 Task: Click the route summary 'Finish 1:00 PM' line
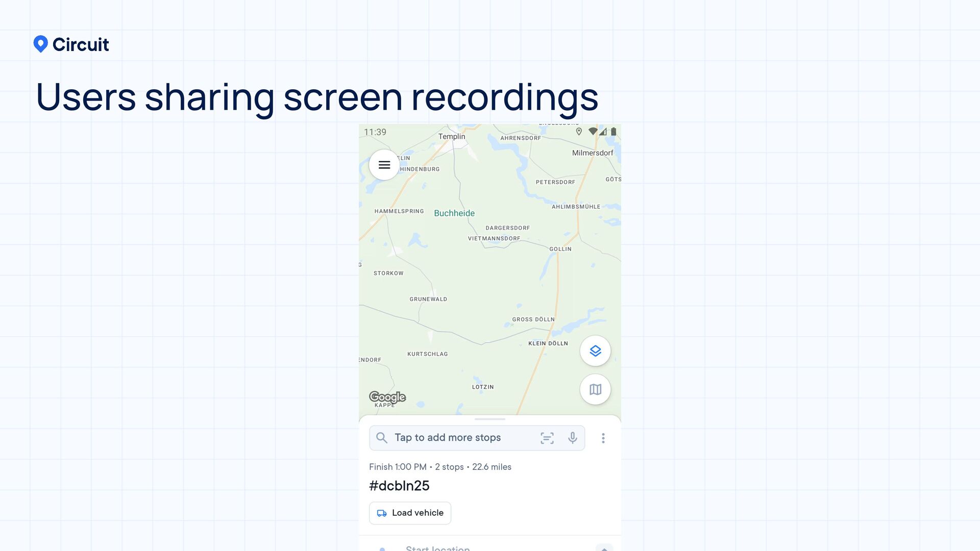point(440,467)
